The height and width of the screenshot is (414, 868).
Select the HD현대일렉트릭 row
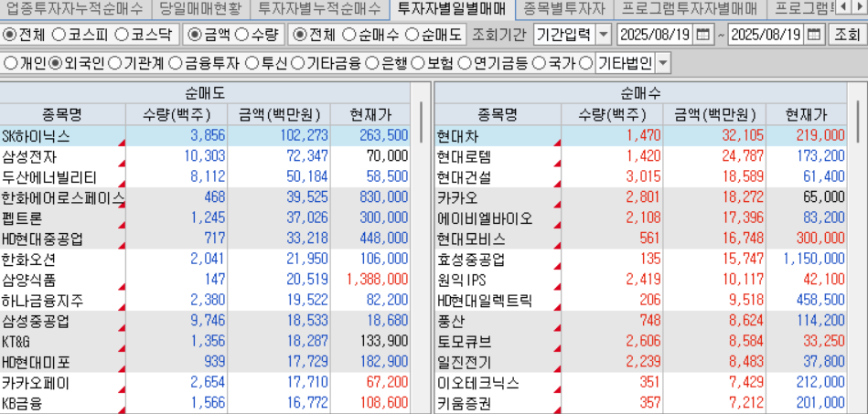click(x=640, y=301)
